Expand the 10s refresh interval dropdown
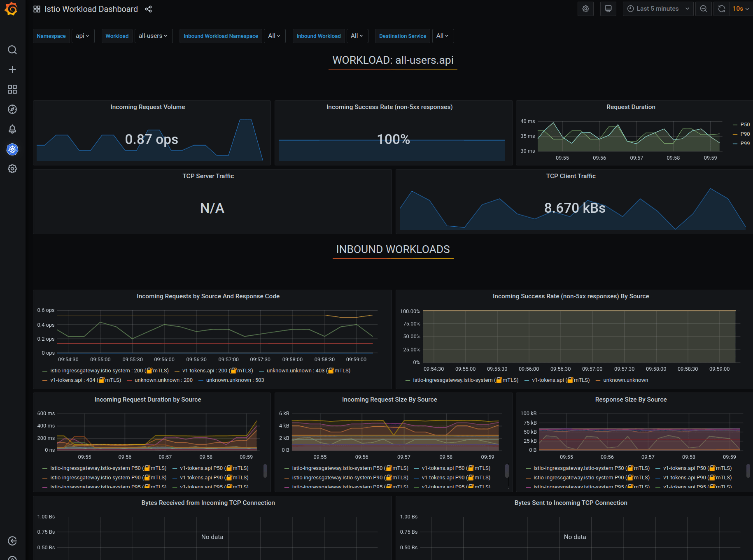The width and height of the screenshot is (753, 560). pyautogui.click(x=741, y=9)
